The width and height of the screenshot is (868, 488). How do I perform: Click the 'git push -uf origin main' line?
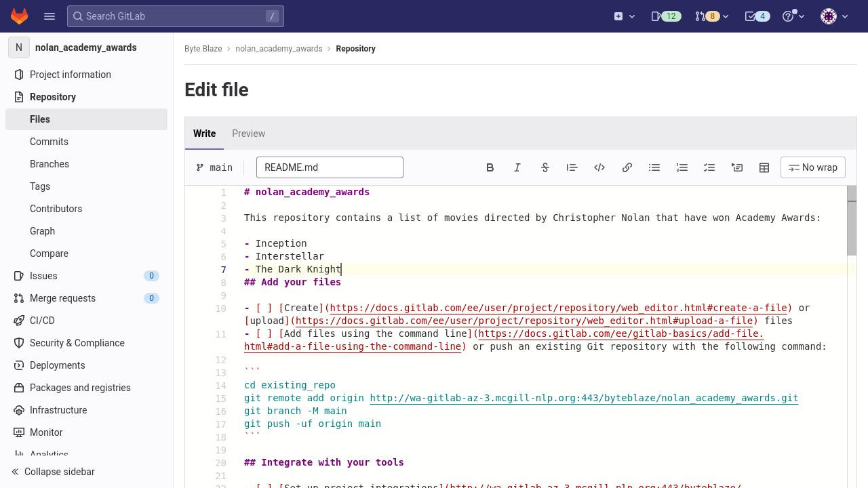313,424
